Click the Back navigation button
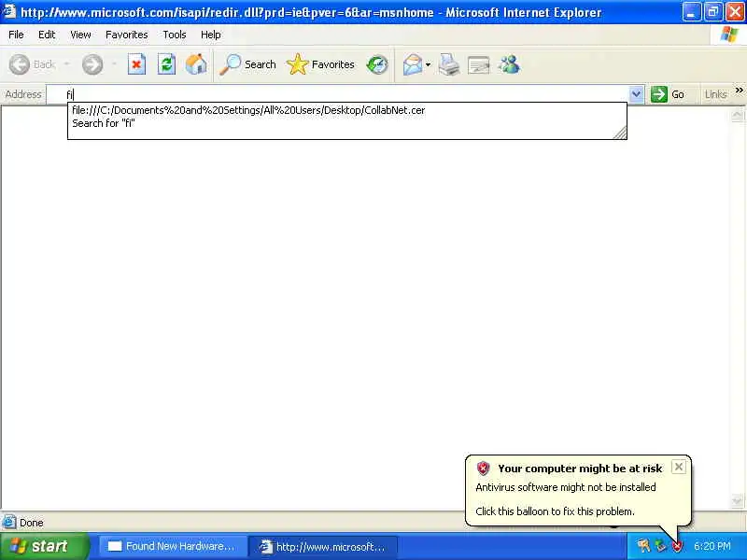This screenshot has width=747, height=560. 33,64
